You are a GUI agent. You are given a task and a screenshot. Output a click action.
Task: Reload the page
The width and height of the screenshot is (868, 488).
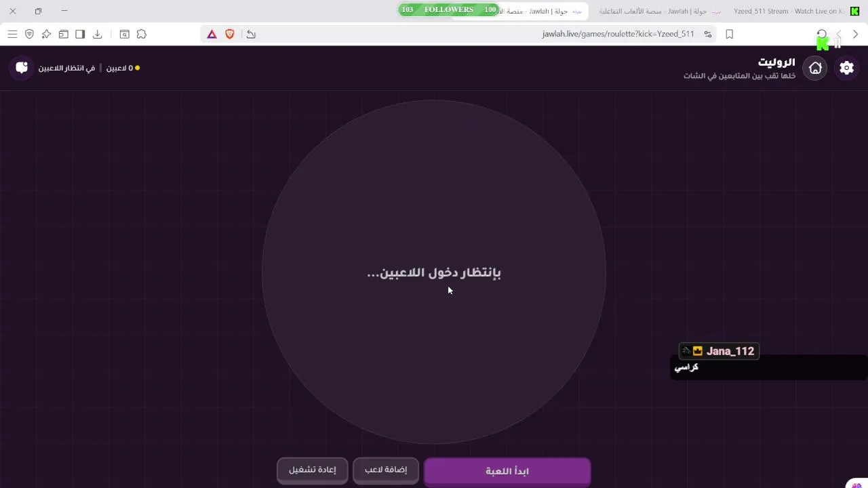(x=822, y=34)
